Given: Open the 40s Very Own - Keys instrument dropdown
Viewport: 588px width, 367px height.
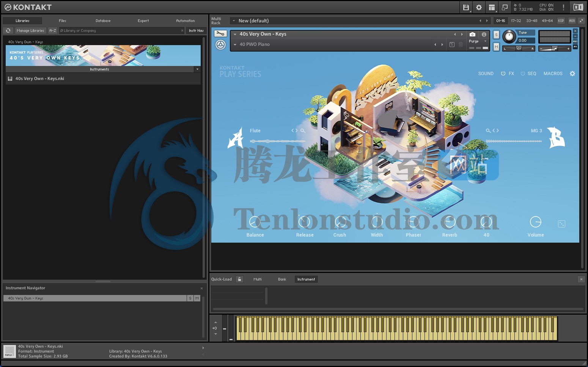Looking at the screenshot, I should point(235,34).
